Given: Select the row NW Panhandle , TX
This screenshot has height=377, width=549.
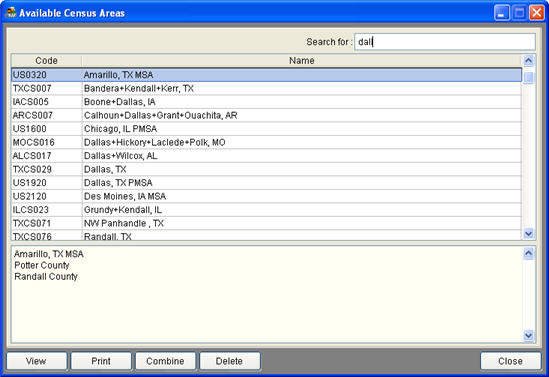Looking at the screenshot, I should click(266, 223).
